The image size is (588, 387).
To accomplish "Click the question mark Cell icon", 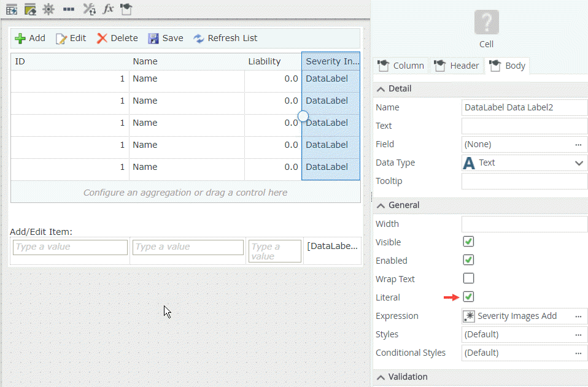I will click(x=486, y=23).
